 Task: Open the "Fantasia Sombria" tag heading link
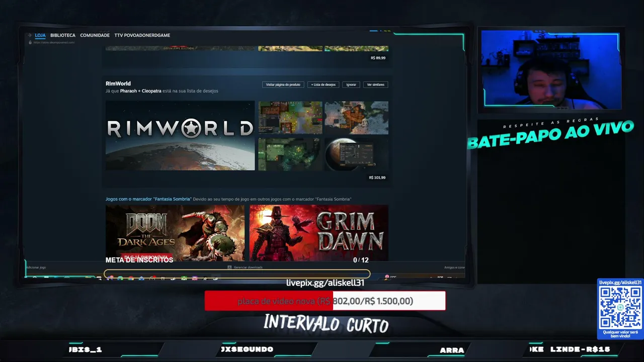point(148,199)
